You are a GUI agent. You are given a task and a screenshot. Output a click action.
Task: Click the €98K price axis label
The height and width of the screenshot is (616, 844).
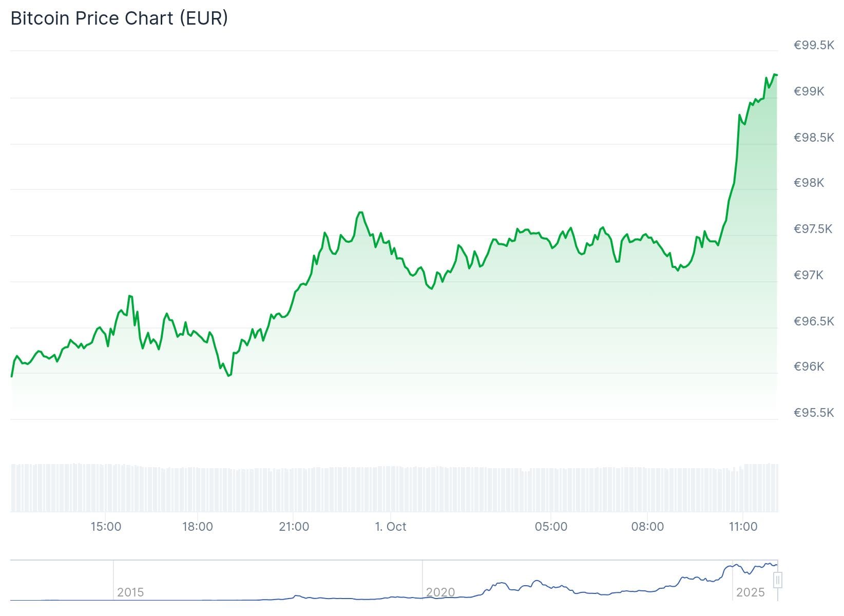(809, 183)
